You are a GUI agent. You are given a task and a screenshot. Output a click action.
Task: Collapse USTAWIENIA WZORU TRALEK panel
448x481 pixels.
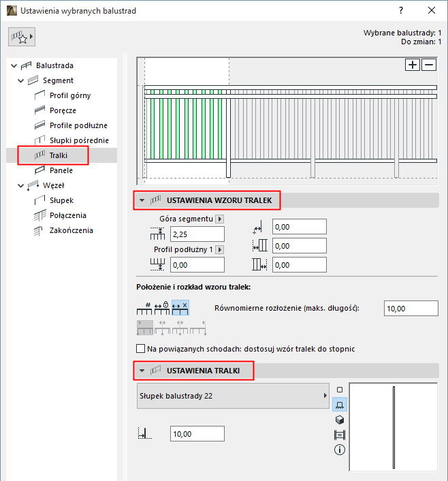tap(142, 200)
